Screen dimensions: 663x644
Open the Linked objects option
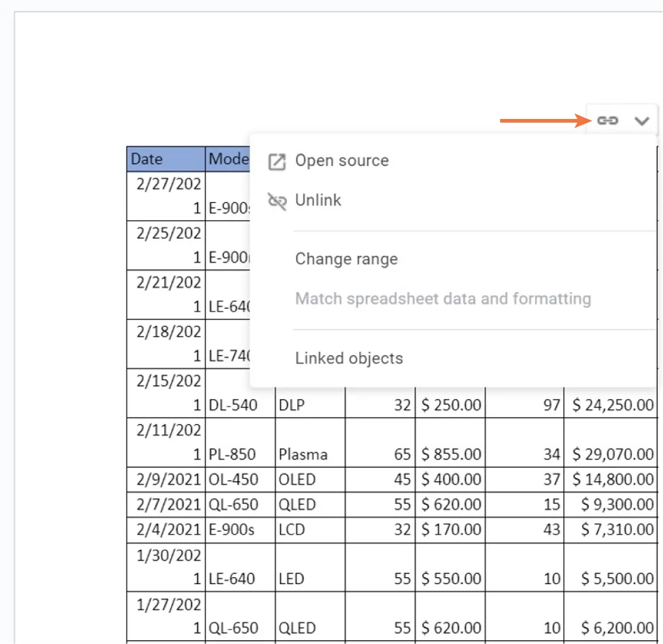point(349,358)
